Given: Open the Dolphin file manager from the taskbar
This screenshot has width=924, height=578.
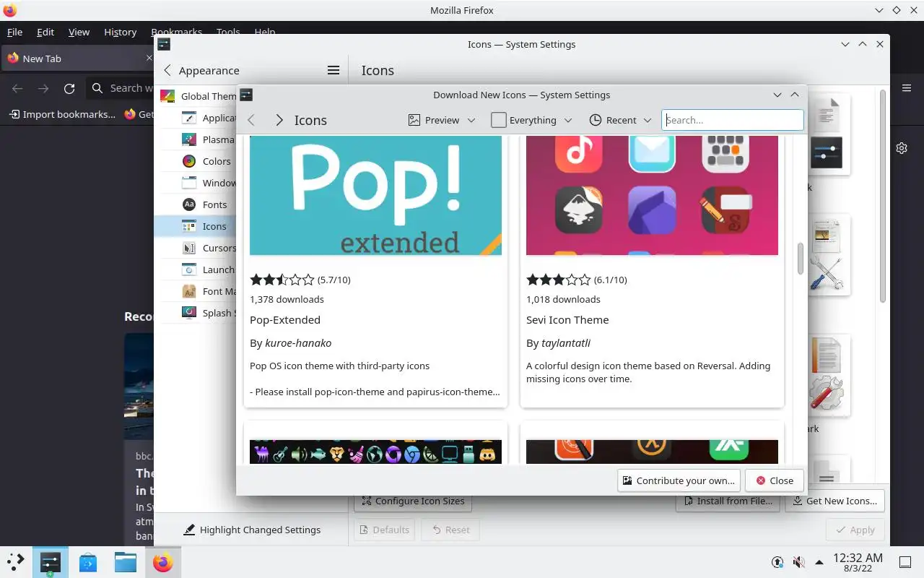Looking at the screenshot, I should click(x=126, y=562).
